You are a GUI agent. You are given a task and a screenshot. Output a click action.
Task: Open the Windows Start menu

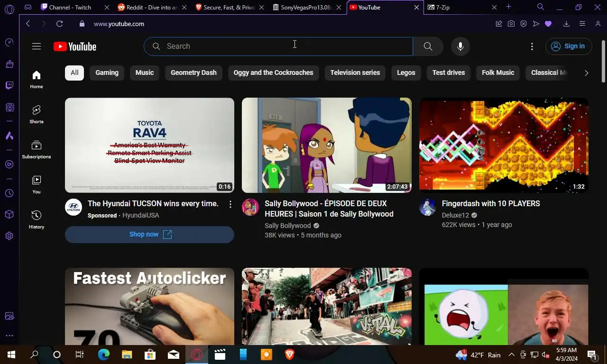tap(11, 355)
